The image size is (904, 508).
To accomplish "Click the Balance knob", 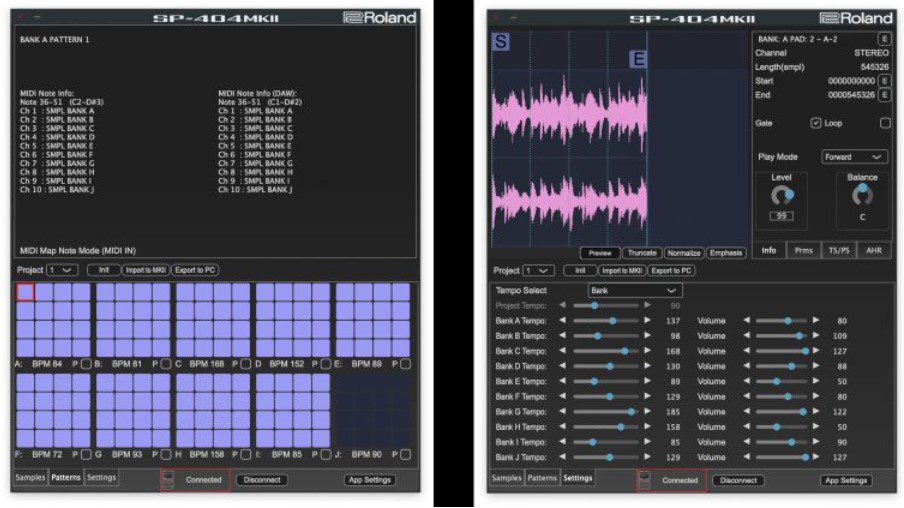I will [x=862, y=196].
